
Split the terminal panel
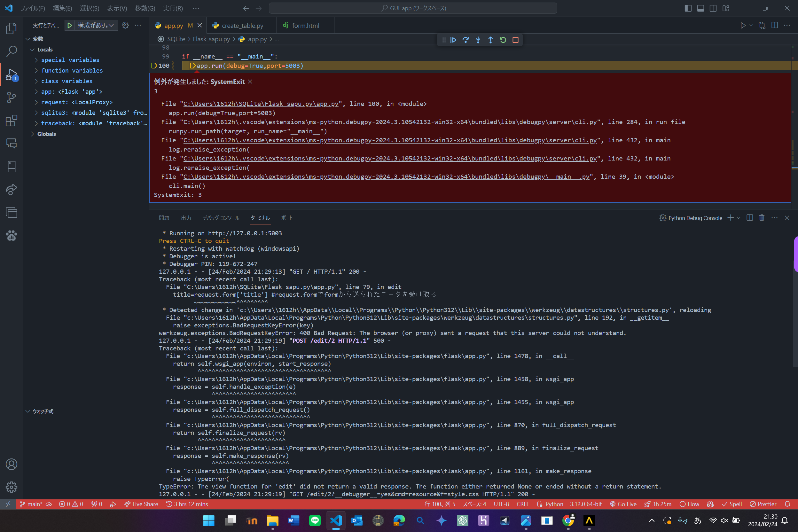[750, 218]
